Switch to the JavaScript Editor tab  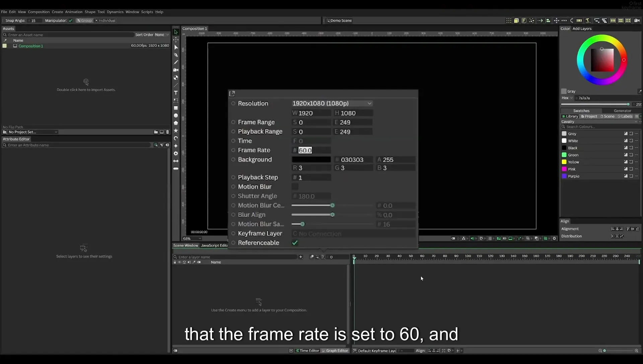pyautogui.click(x=214, y=246)
